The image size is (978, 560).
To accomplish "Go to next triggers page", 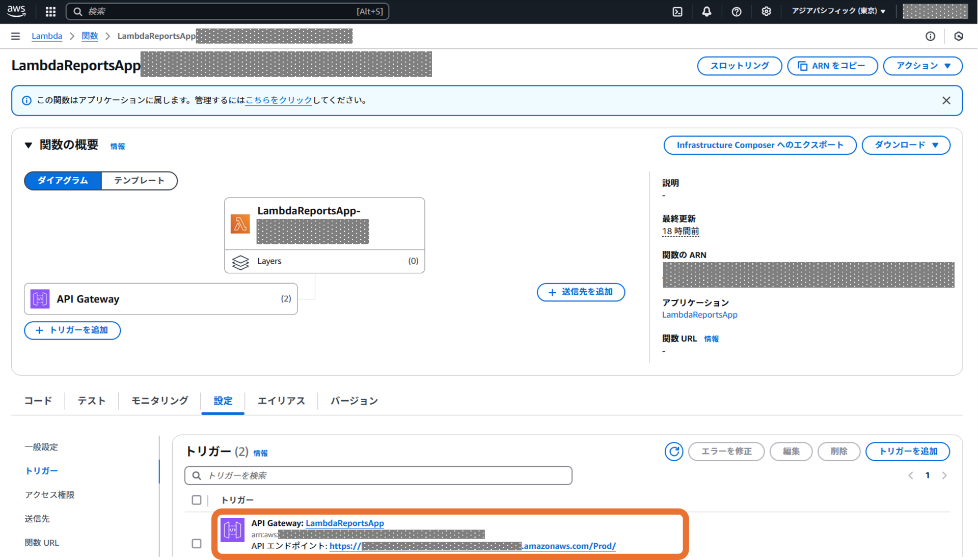I will [x=944, y=475].
